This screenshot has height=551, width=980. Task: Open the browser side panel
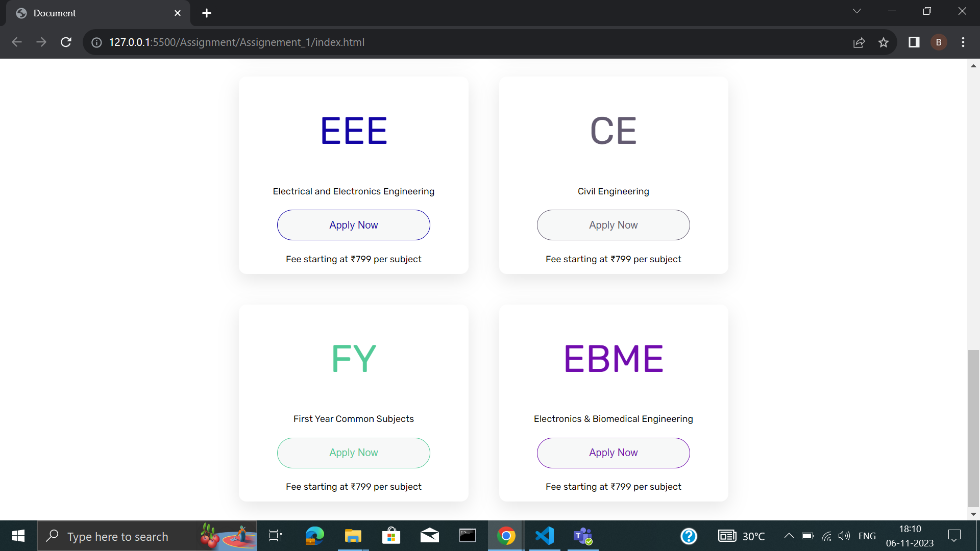pyautogui.click(x=914, y=42)
